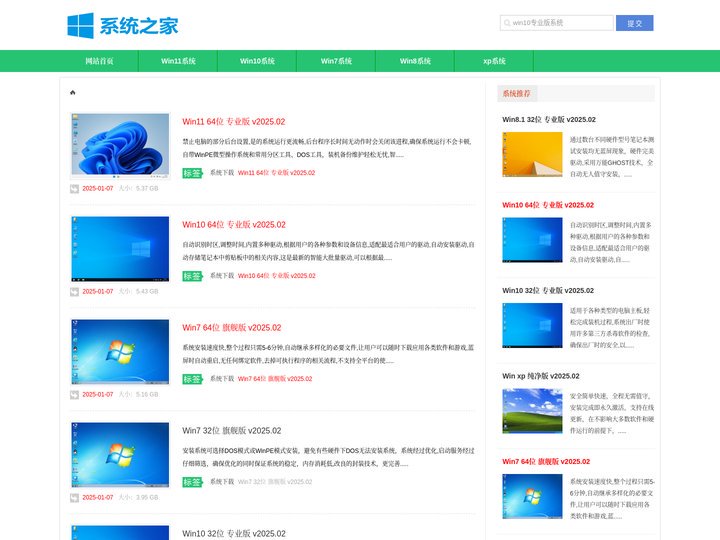This screenshot has height=540, width=720.
Task: Open the Win7 64位 旗舰版 v2025.02 main title
Action: coord(232,327)
